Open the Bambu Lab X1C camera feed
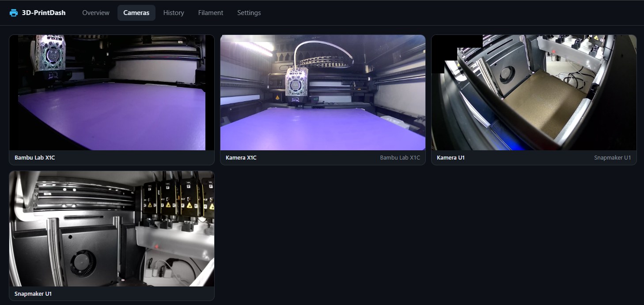This screenshot has height=305, width=644. [x=112, y=92]
